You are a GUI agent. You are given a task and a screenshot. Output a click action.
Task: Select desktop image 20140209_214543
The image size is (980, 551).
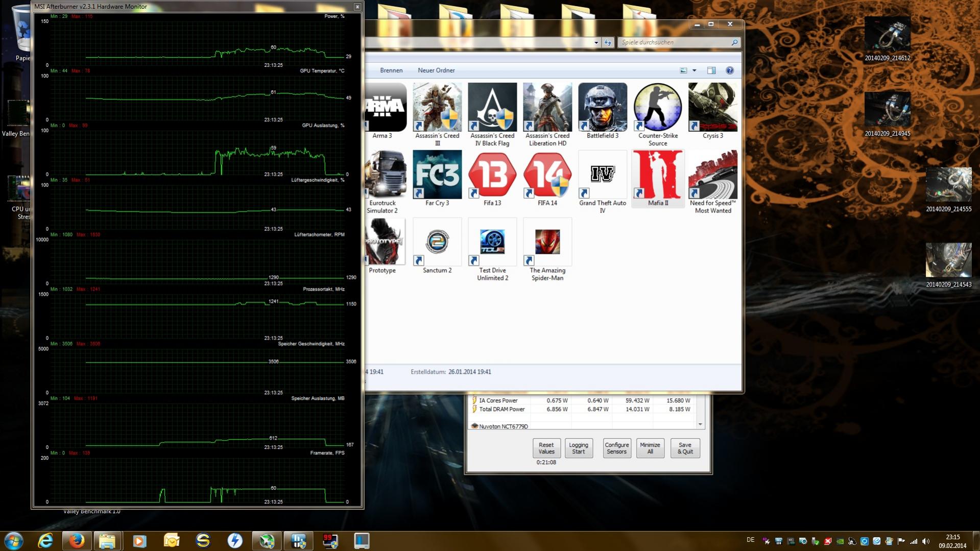(x=948, y=266)
